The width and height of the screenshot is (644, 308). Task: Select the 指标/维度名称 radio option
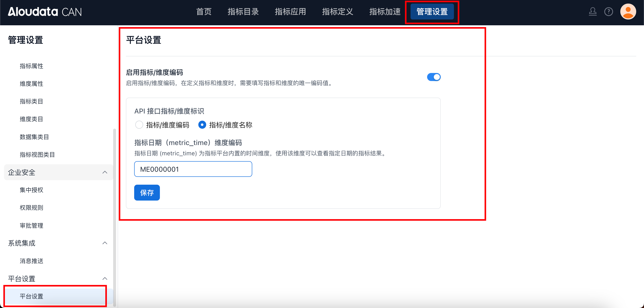click(202, 125)
